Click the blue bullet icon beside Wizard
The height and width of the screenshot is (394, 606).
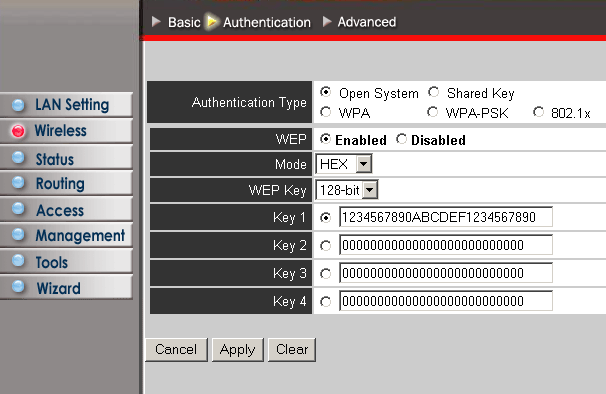click(18, 287)
